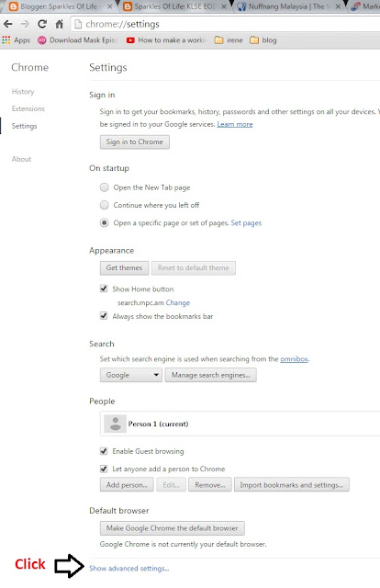The width and height of the screenshot is (380, 588).
Task: Open History in the Chrome sidebar
Action: pyautogui.click(x=23, y=92)
